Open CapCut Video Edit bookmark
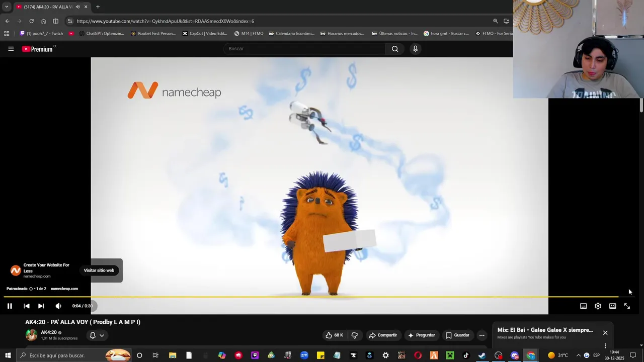The width and height of the screenshot is (644, 362). 205,34
